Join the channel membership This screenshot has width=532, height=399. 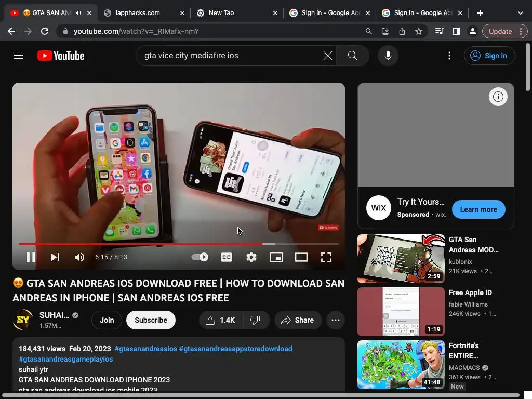coord(107,320)
